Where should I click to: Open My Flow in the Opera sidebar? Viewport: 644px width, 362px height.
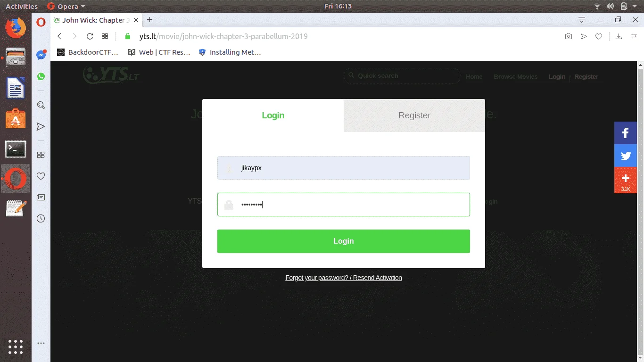pos(41,126)
